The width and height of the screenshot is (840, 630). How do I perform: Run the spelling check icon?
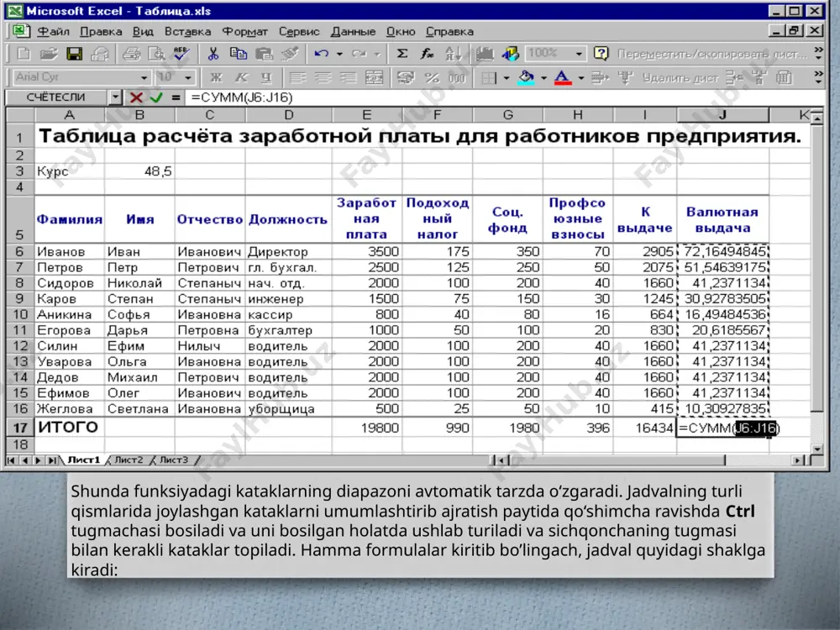181,54
